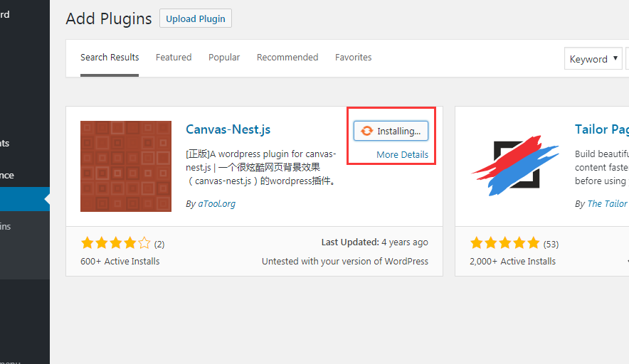Click the Tailor Page Builder logo thumbnail

(x=515, y=166)
